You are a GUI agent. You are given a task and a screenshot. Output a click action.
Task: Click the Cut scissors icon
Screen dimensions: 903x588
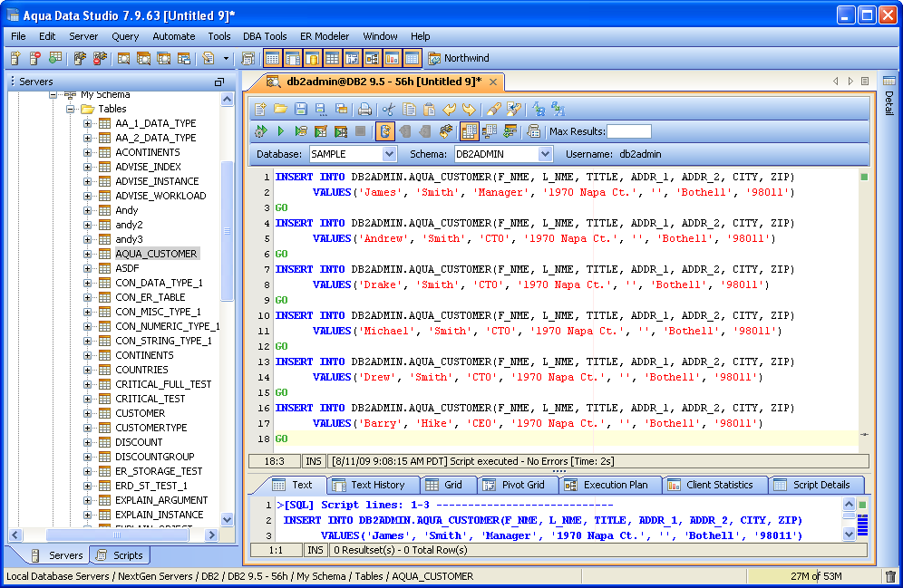[389, 110]
